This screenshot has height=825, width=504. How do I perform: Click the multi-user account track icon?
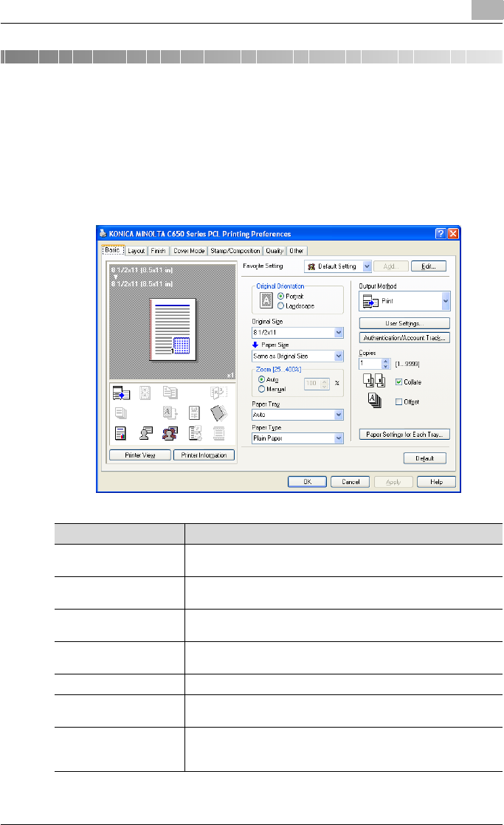pos(170,433)
